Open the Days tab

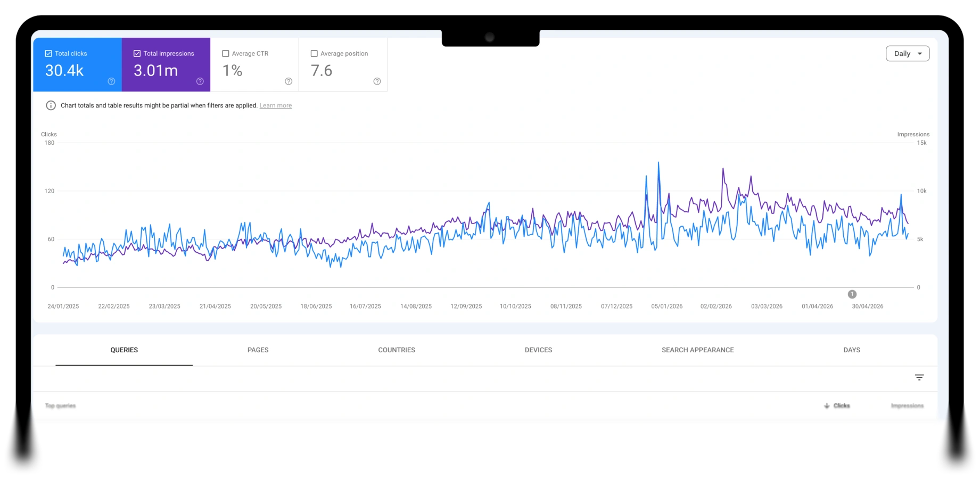pos(852,350)
